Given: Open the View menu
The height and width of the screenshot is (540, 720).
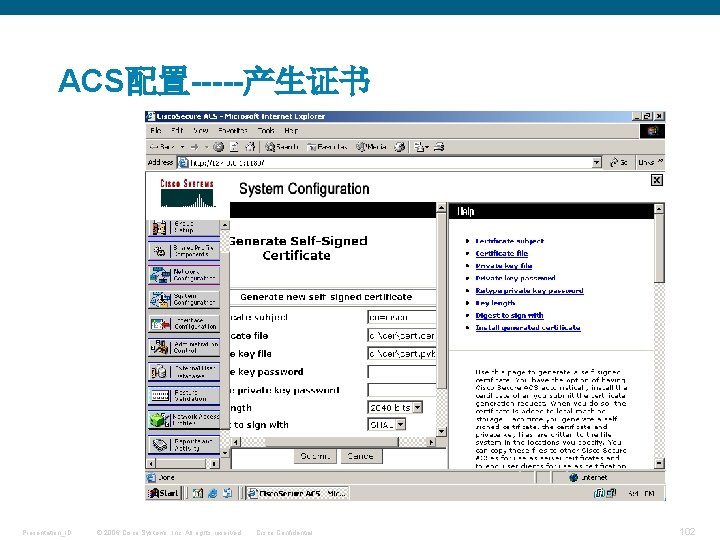Looking at the screenshot, I should click(x=201, y=131).
